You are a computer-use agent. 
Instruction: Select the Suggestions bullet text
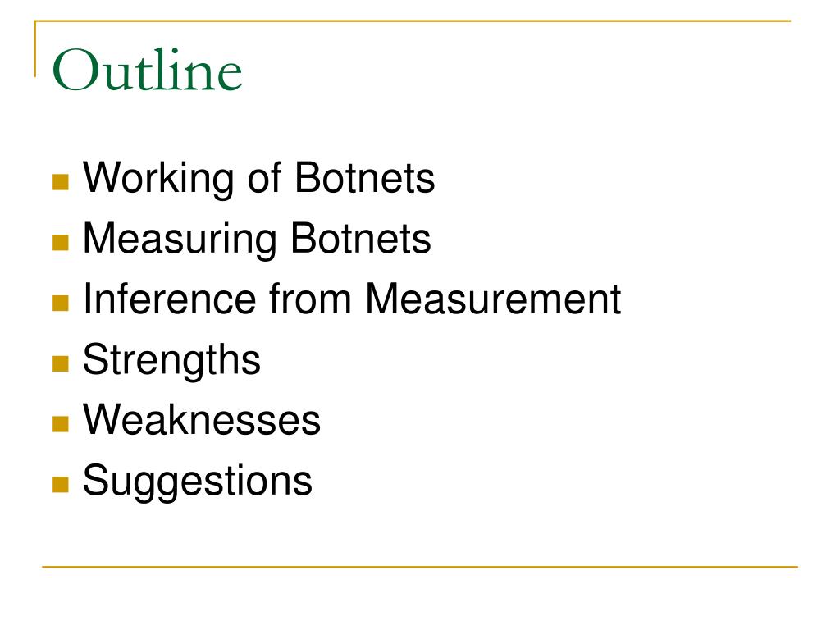[197, 481]
